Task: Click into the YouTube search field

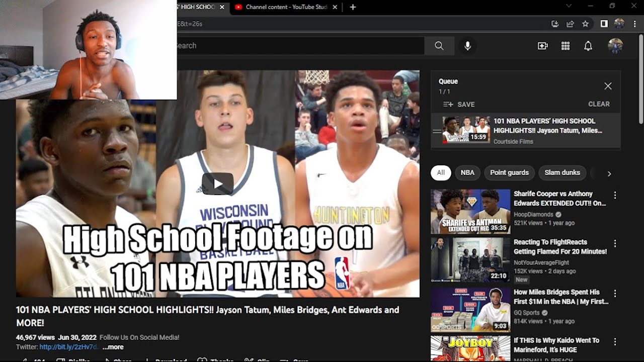Action: (299, 46)
